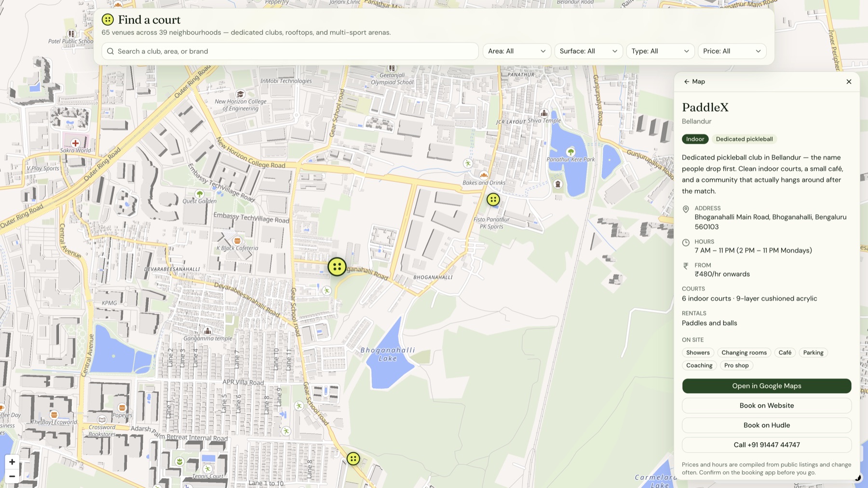Click the Embassy TechVillage Road label
Viewport: 868px width, 488px height.
(251, 217)
